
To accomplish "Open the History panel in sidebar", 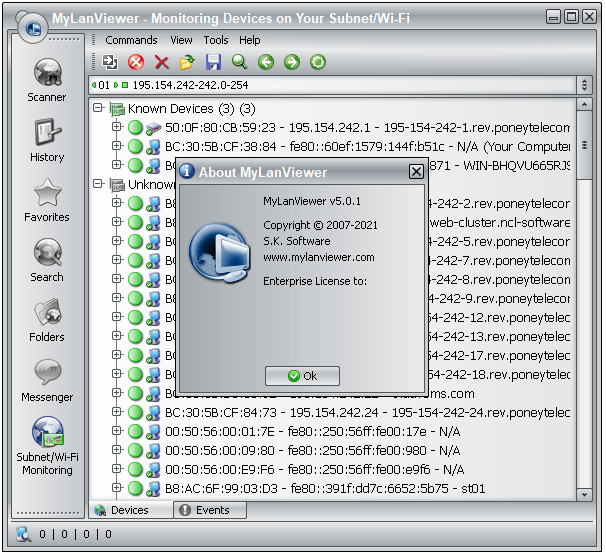I will click(x=47, y=140).
